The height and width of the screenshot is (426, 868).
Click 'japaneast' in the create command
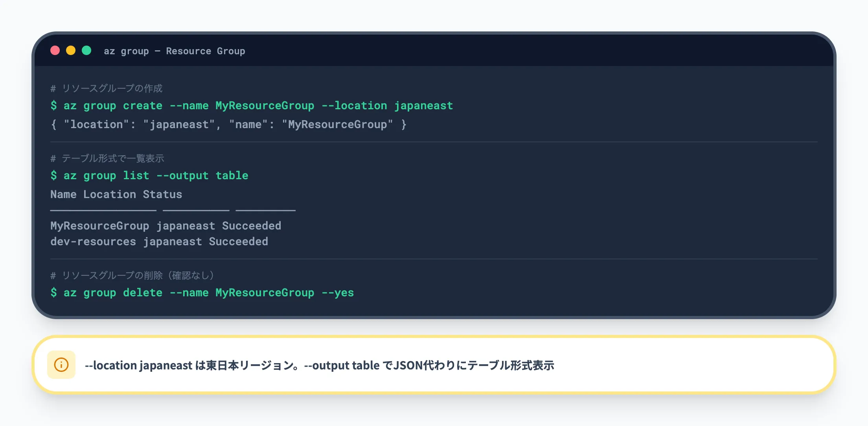click(423, 106)
